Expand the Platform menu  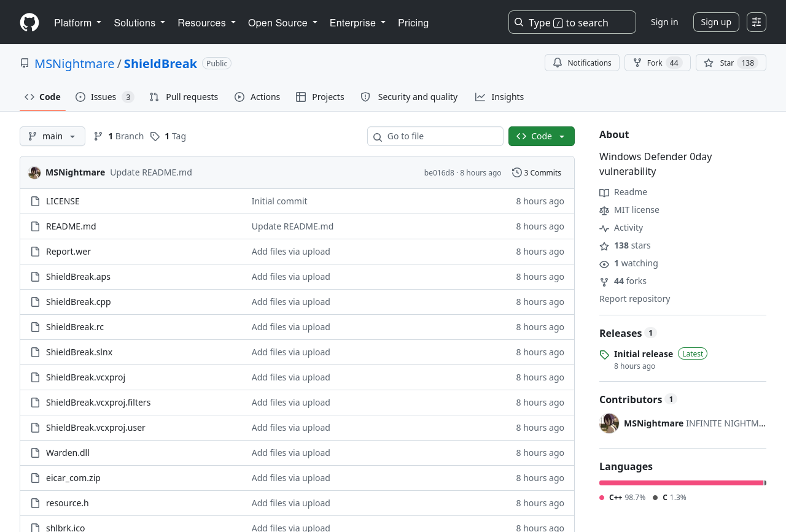pos(78,23)
